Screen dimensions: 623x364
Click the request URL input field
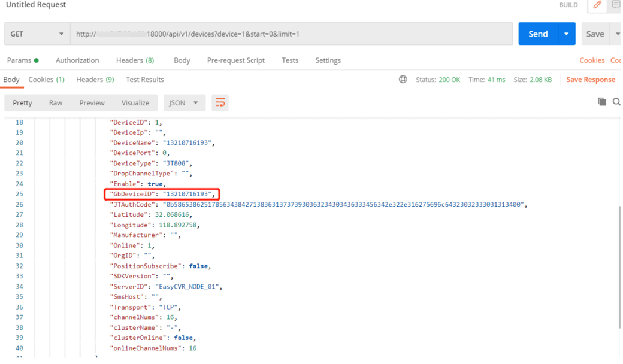click(291, 34)
